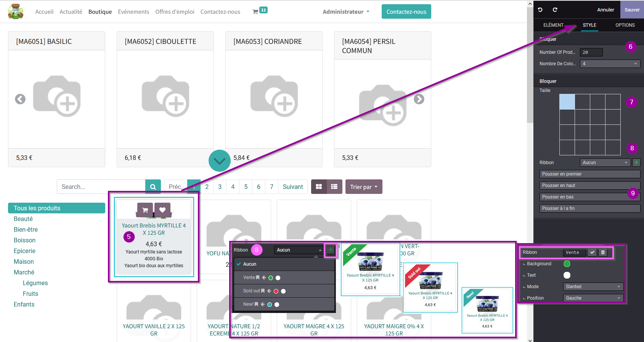Click the teal scroll-down chevron circle
This screenshot has height=342, width=644.
220,161
